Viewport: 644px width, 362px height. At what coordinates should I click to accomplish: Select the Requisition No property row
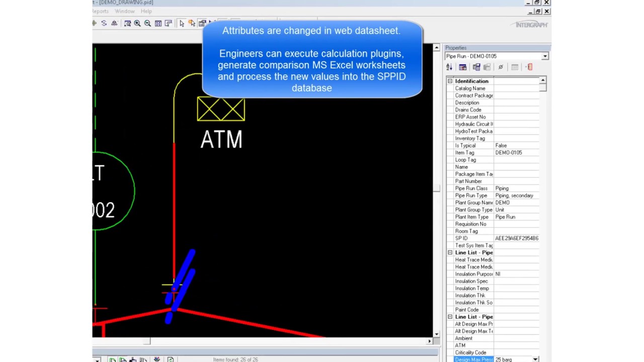[493, 224]
